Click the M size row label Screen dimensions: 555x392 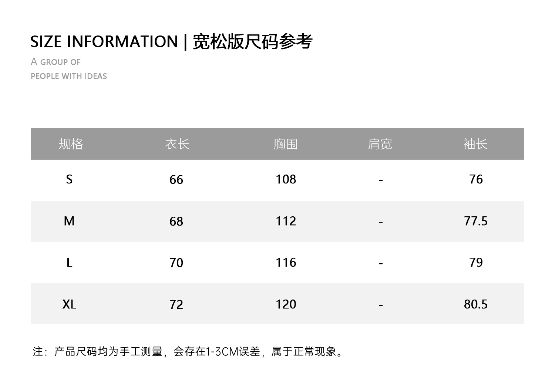tap(69, 221)
